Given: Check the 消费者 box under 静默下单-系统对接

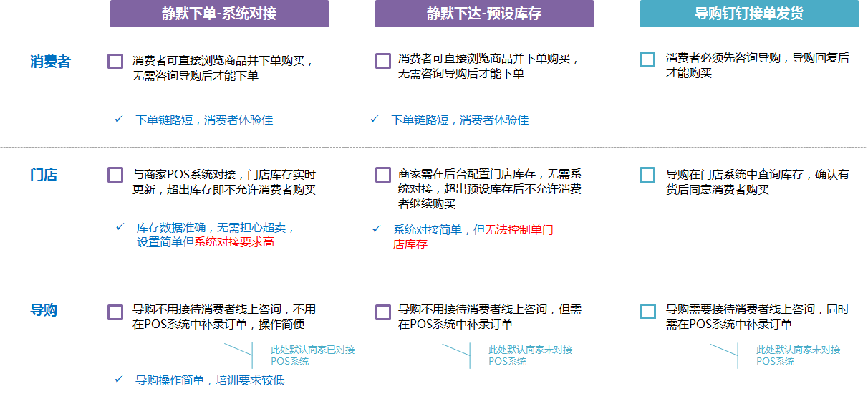Looking at the screenshot, I should point(115,61).
